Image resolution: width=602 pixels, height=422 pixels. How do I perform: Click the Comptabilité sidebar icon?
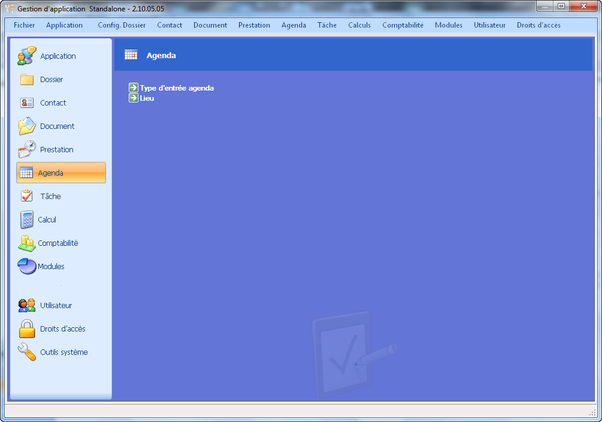[x=27, y=243]
